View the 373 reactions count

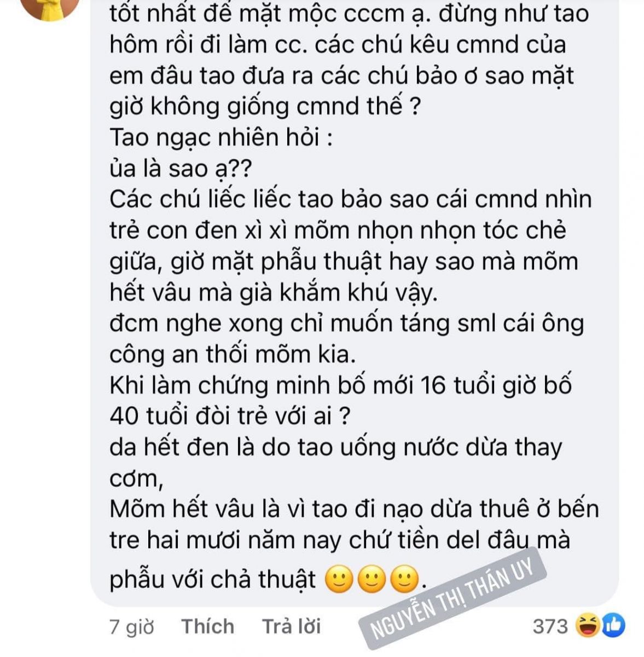550,626
